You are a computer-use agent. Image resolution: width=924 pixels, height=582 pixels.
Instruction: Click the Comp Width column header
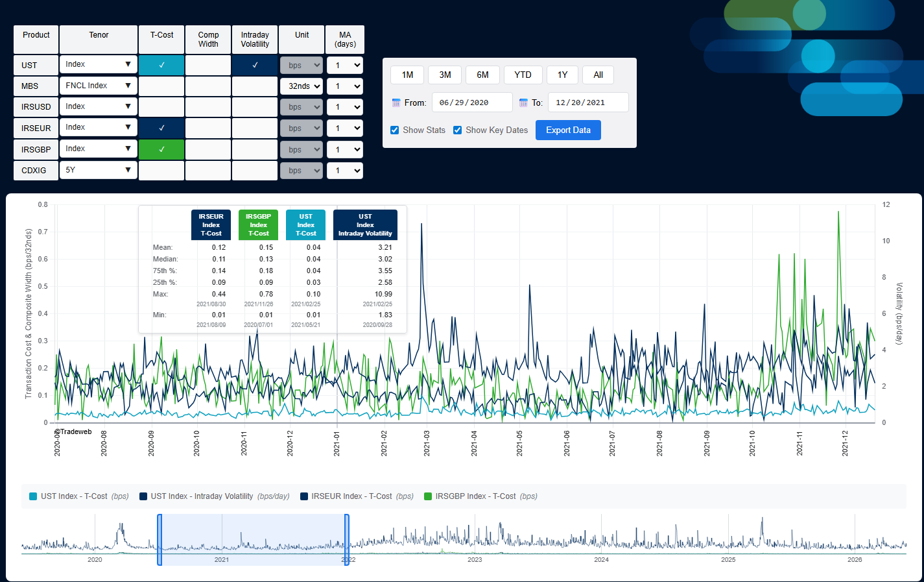coord(208,40)
